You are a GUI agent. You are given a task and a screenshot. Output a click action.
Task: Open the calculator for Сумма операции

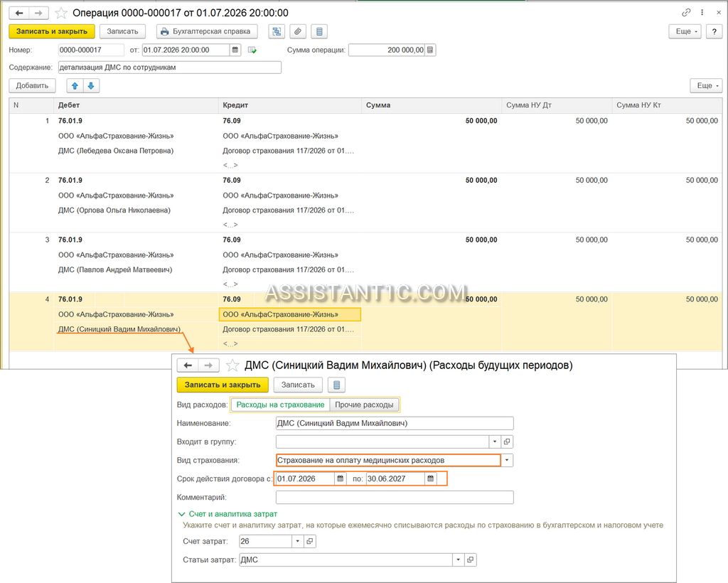430,50
